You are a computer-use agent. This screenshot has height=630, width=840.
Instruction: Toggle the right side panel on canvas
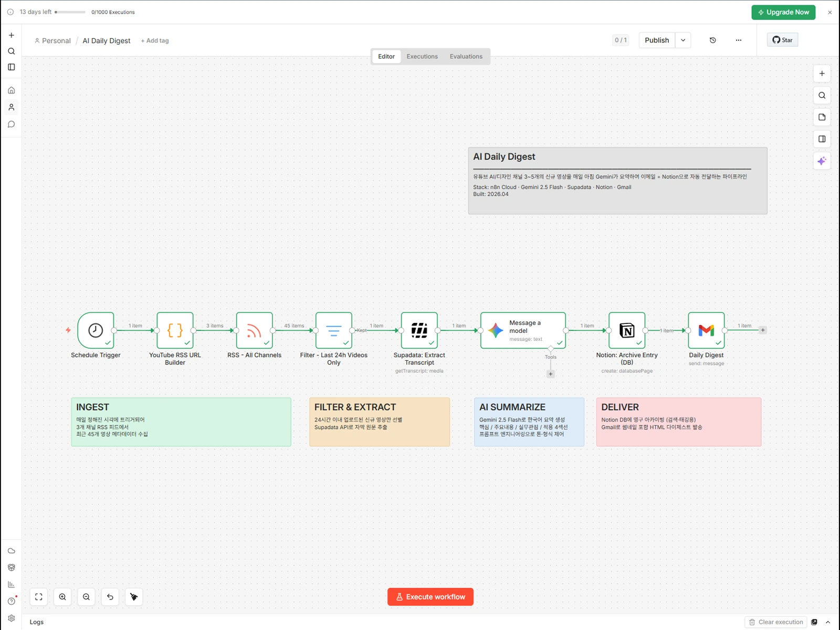coord(822,139)
